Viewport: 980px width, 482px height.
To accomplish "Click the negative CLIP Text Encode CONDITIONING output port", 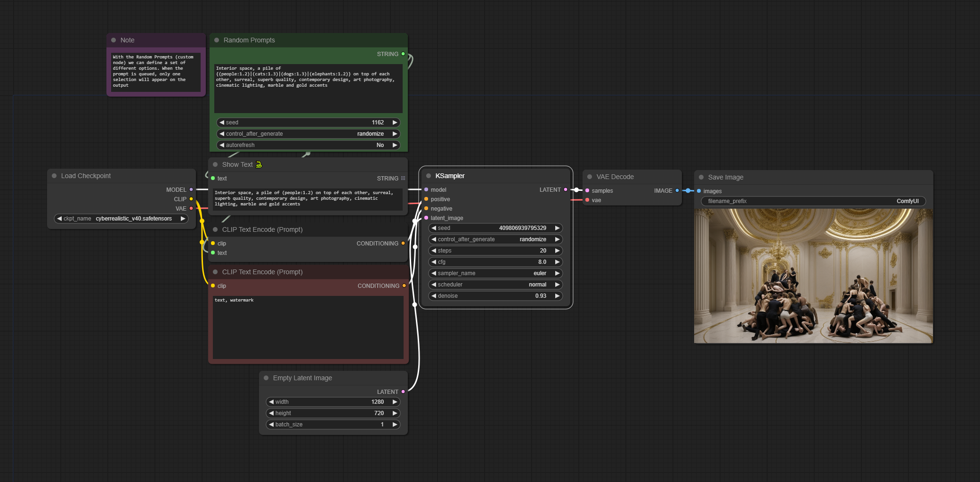I will (x=404, y=286).
